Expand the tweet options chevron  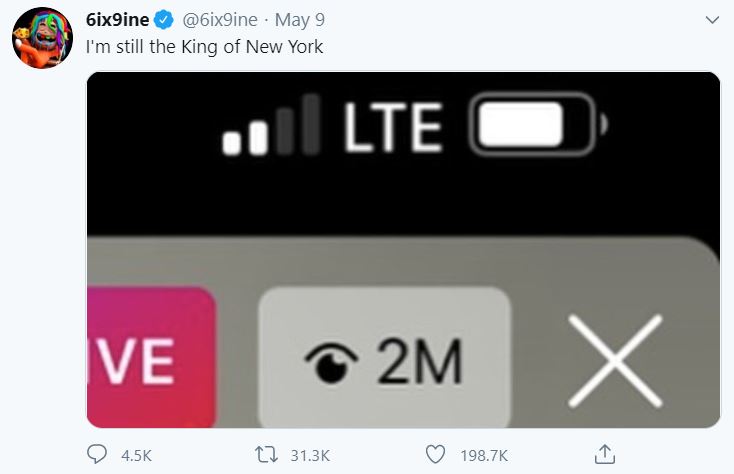[712, 20]
